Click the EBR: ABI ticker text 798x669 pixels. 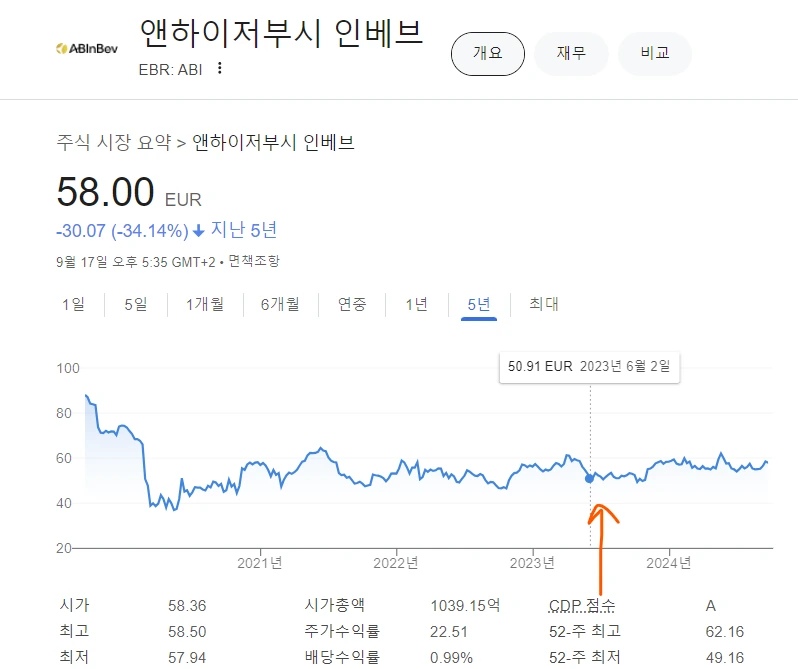point(170,69)
